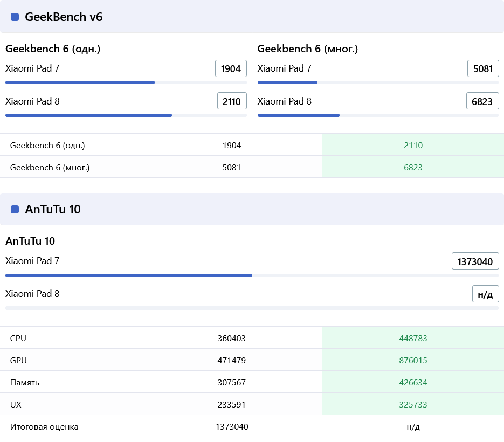This screenshot has height=442, width=504.
Task: Select Xiaomi Pad 8 label under Geekbench 6 (мног.)
Action: click(x=285, y=101)
